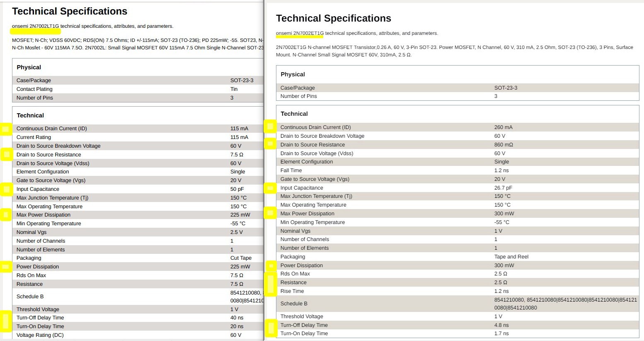Click the 26.7 pF Input Capacitance value
The width and height of the screenshot is (644, 341).
(x=503, y=188)
